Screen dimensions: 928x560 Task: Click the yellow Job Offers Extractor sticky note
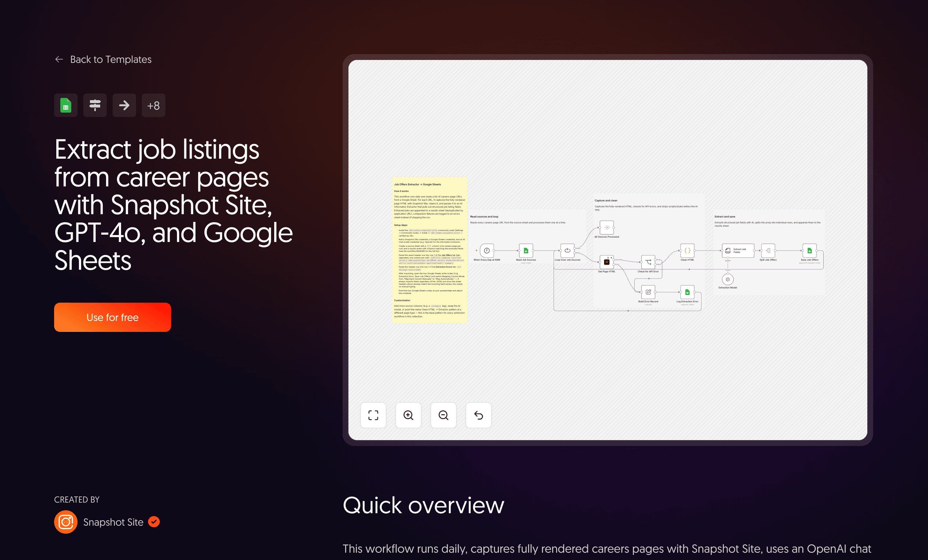click(x=429, y=250)
